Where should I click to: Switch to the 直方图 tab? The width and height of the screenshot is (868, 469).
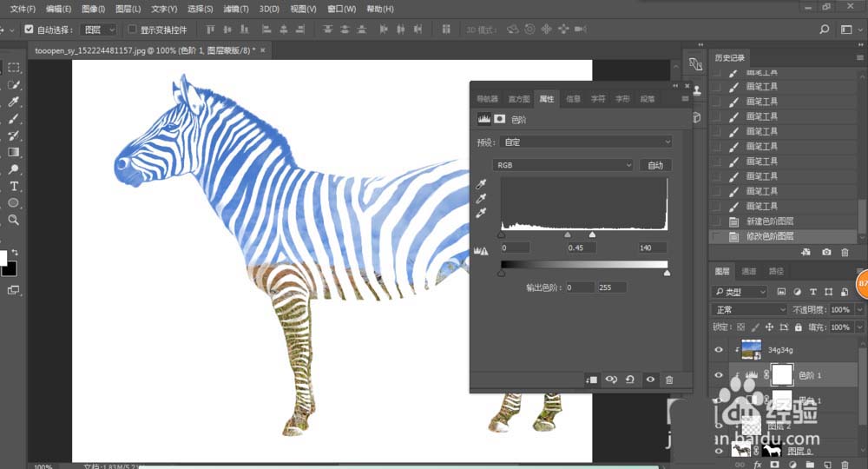519,99
